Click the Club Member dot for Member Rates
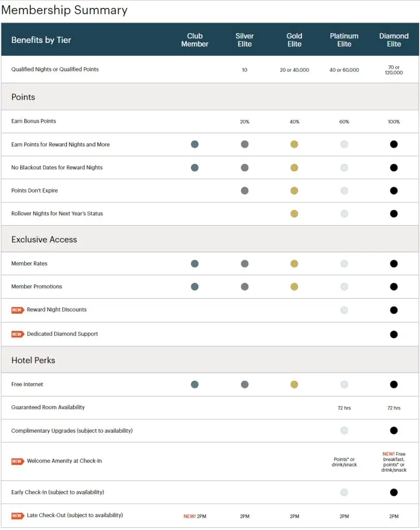The width and height of the screenshot is (420, 530). (195, 263)
